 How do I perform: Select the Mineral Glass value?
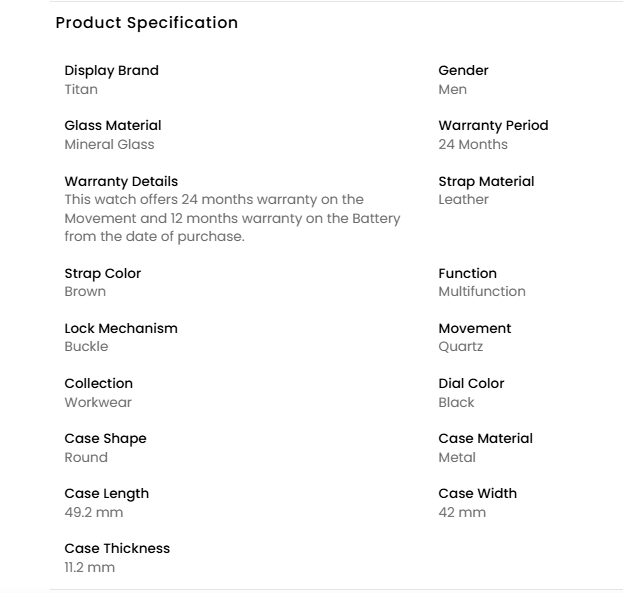coord(109,144)
